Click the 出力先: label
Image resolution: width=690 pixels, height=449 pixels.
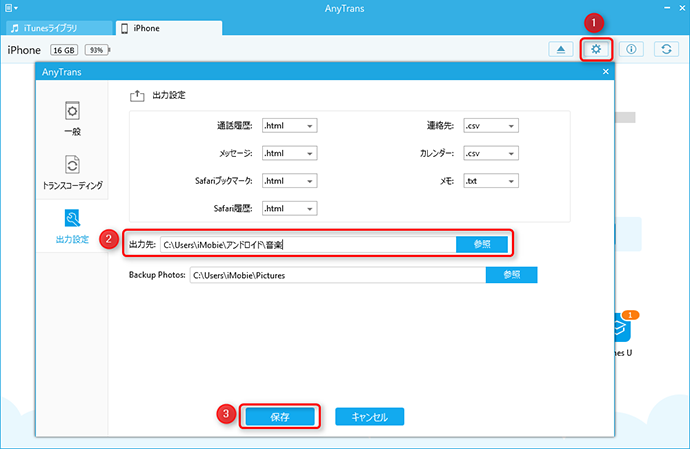coord(142,244)
